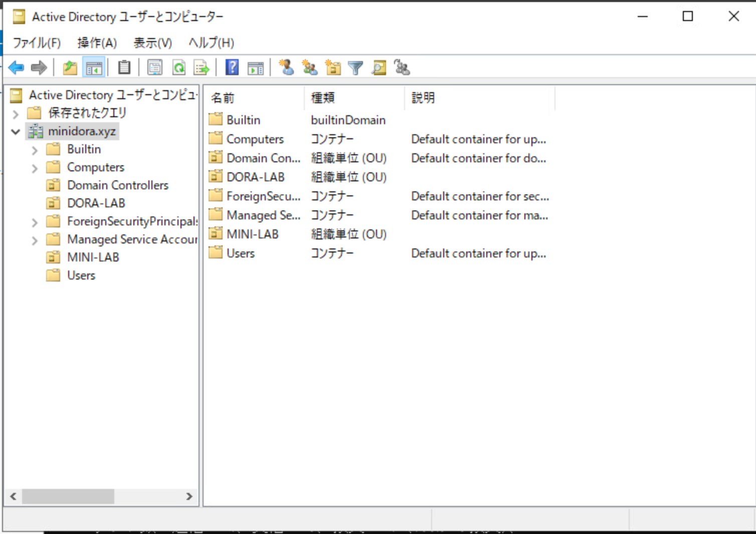Expand the Builtin node in the tree
Screen dimensions: 756x534
34,149
